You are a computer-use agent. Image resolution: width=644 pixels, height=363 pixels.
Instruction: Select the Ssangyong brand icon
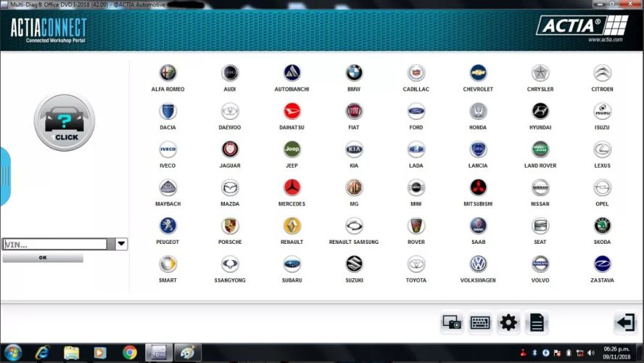[230, 264]
